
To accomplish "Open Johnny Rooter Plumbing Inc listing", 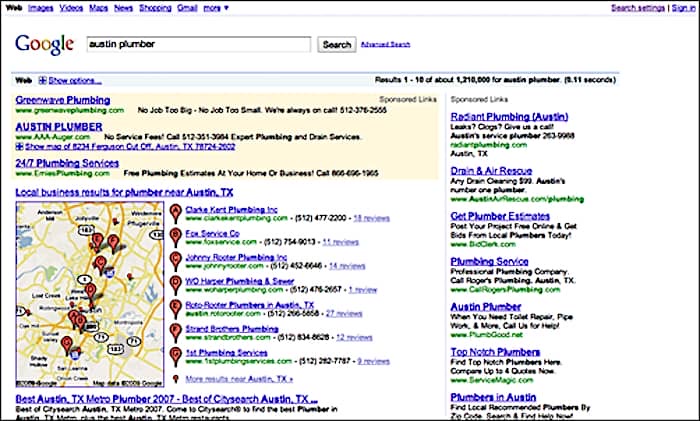I will (236, 258).
